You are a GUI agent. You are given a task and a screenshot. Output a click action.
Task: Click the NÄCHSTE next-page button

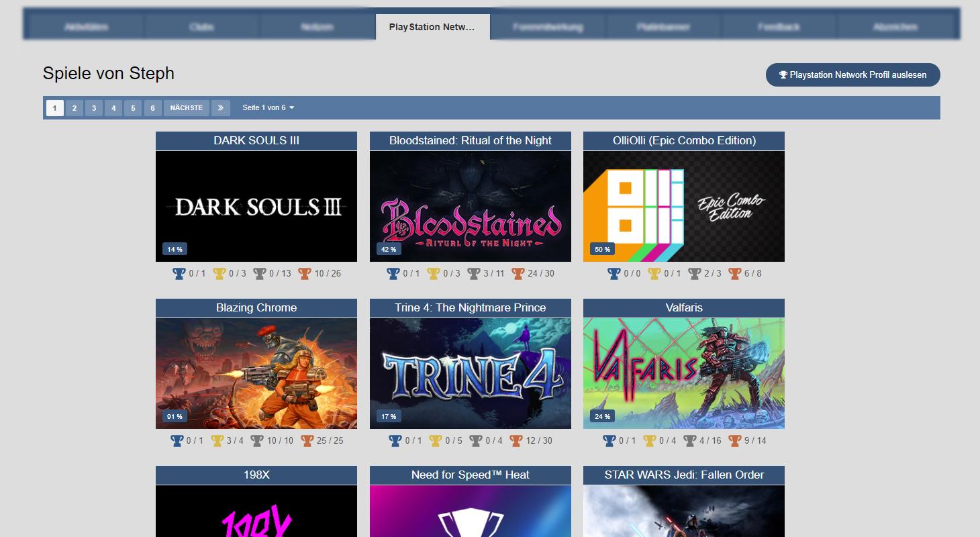pyautogui.click(x=187, y=107)
